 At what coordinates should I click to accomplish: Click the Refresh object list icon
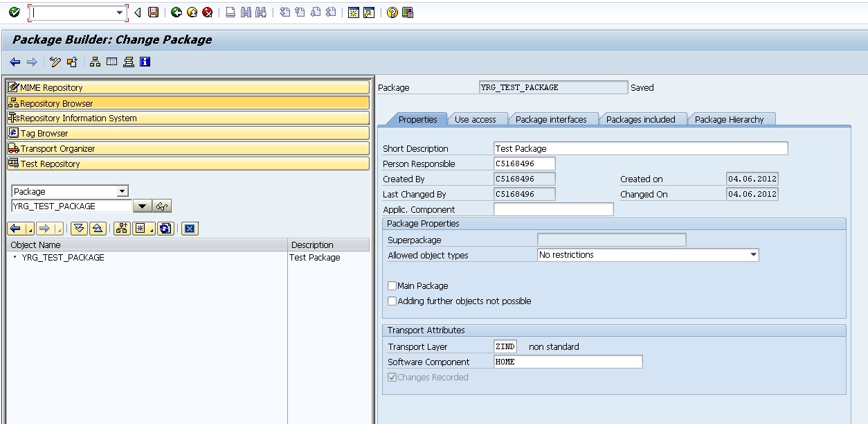tap(165, 229)
